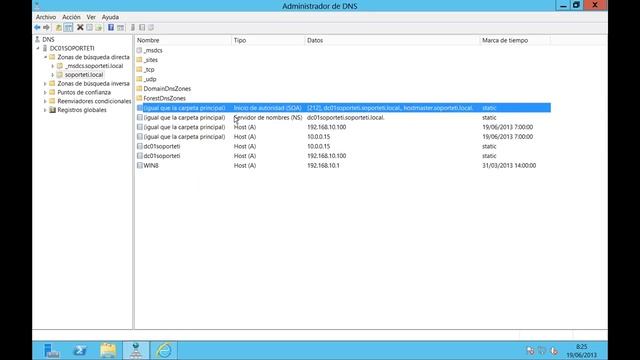
Task: Click the _udp folder icon
Action: (x=139, y=79)
